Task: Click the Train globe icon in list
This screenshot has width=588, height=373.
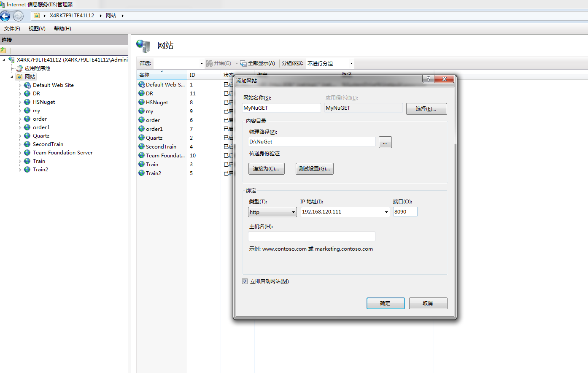Action: (x=142, y=164)
